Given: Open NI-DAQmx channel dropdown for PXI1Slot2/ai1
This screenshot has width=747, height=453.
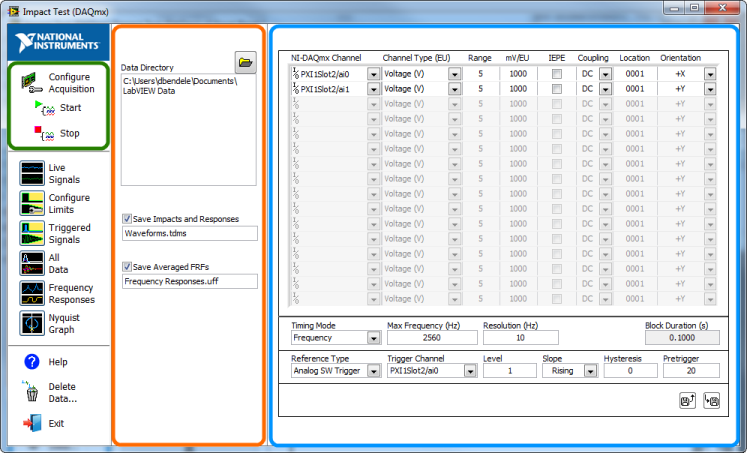Looking at the screenshot, I should point(373,89).
